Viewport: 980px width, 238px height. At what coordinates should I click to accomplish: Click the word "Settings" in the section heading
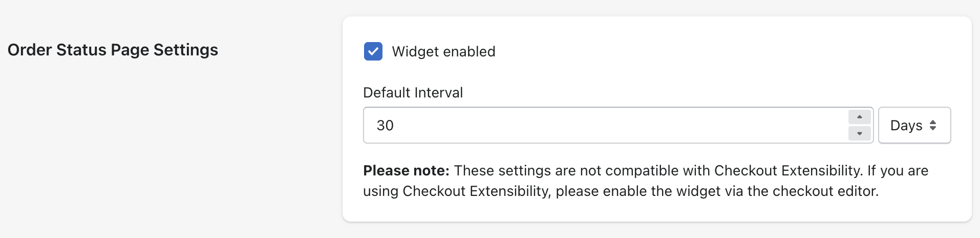186,50
